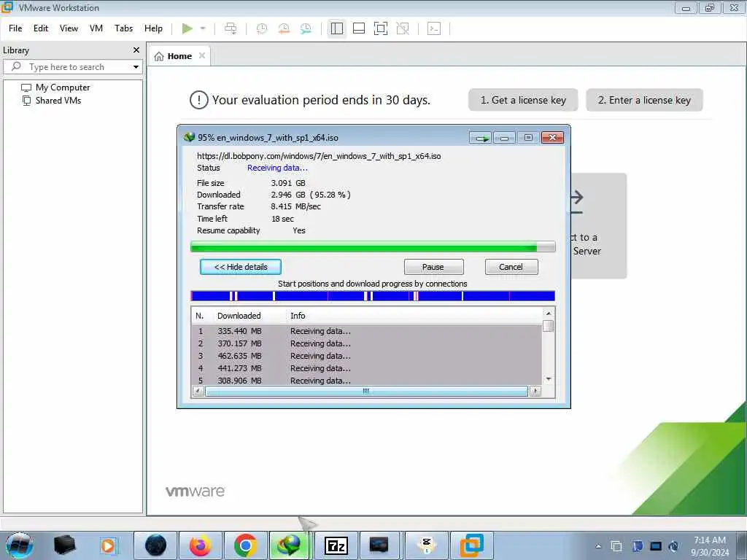
Task: Click the dark monitor app taskbar icon
Action: pyautogui.click(x=379, y=545)
